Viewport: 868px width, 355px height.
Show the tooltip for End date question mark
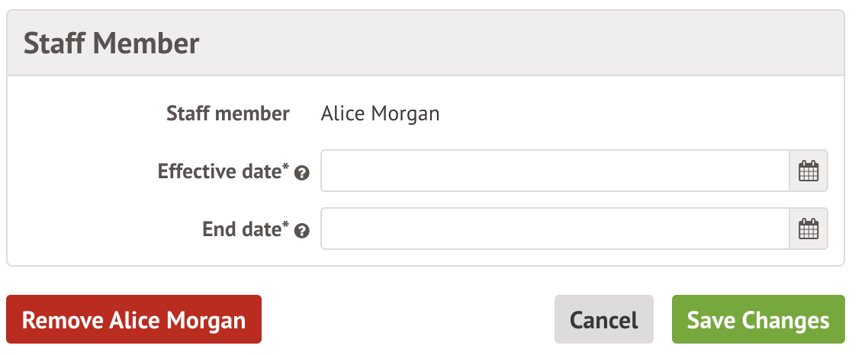[302, 231]
